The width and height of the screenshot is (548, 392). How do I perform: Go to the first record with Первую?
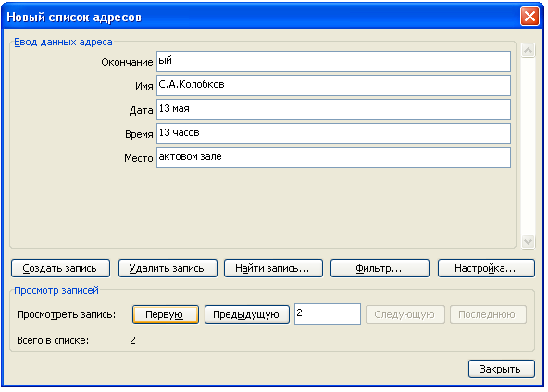point(166,314)
